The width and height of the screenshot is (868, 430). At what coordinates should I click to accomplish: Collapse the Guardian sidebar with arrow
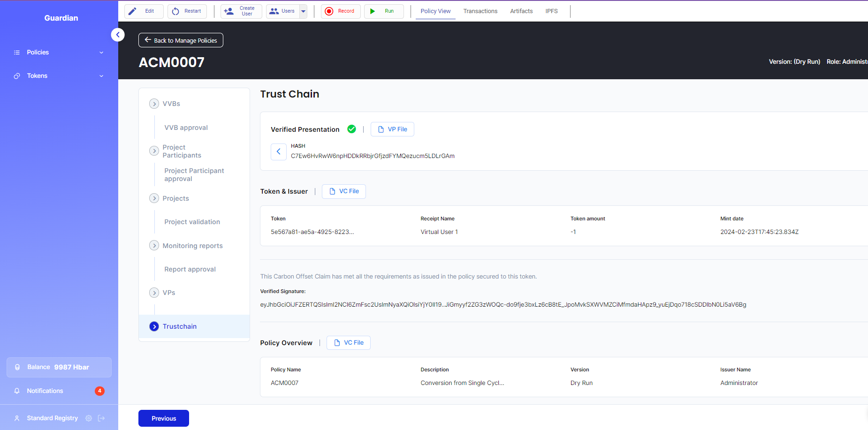coord(118,35)
